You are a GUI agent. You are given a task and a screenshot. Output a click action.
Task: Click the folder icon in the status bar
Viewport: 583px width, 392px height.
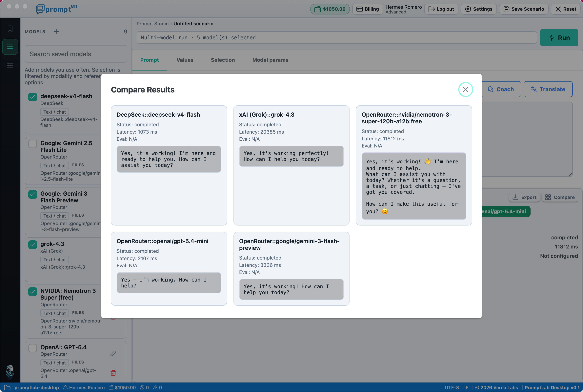tap(7, 387)
